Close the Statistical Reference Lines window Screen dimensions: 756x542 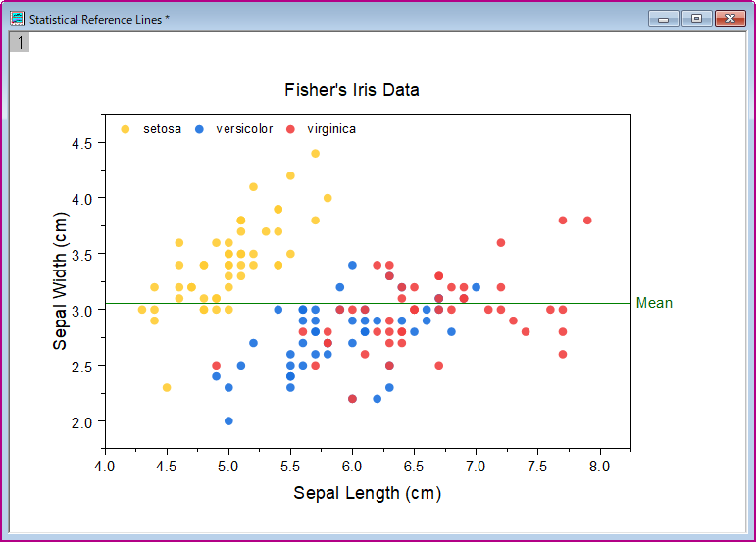[730, 19]
